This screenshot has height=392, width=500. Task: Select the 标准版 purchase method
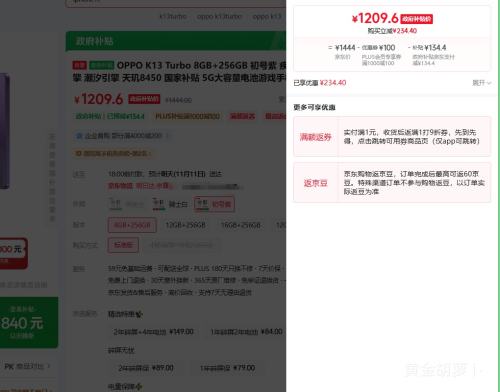click(x=123, y=245)
